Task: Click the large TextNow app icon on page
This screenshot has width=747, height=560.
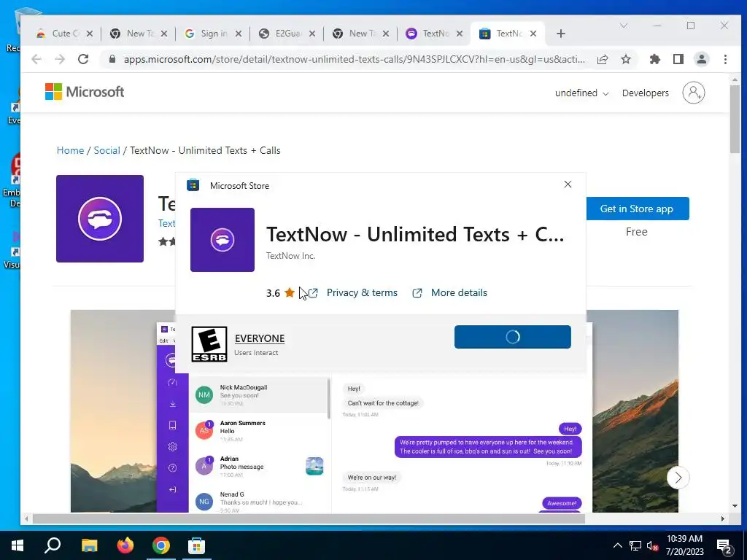Action: [99, 219]
